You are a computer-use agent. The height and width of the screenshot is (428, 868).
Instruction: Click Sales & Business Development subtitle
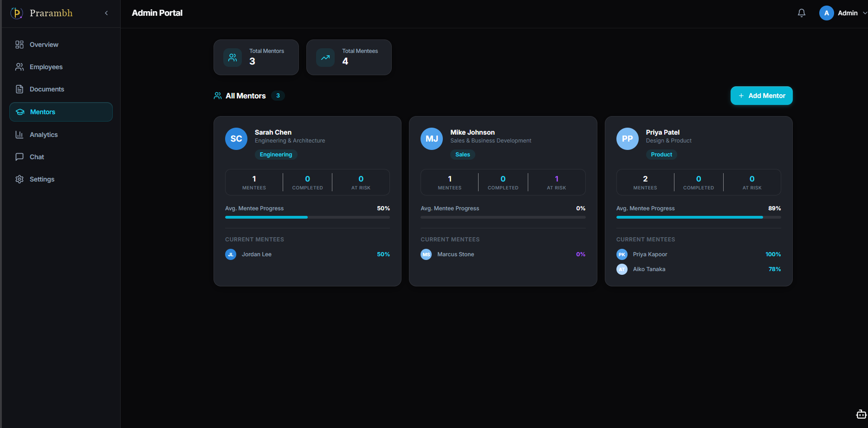(x=491, y=141)
